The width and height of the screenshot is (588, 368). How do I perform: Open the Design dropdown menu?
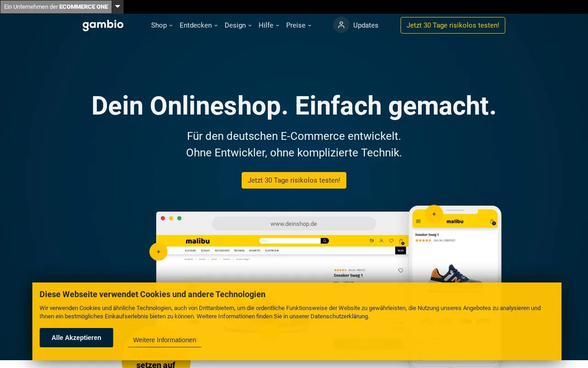point(238,25)
